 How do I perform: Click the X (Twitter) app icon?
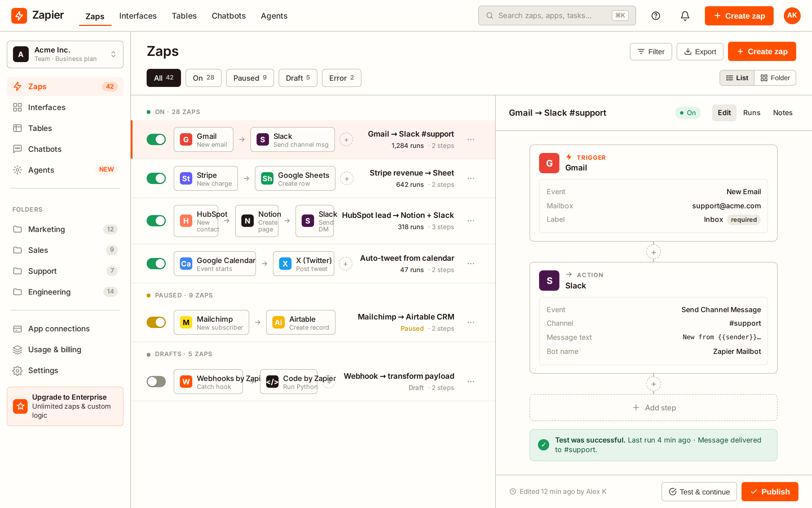(x=285, y=264)
